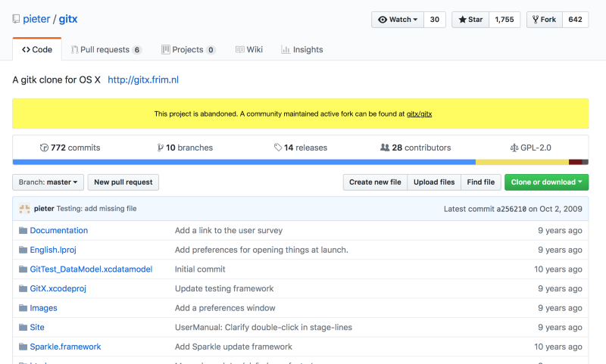Click the folder icon next to Documentation
Image resolution: width=606 pixels, height=364 pixels.
[23, 231]
